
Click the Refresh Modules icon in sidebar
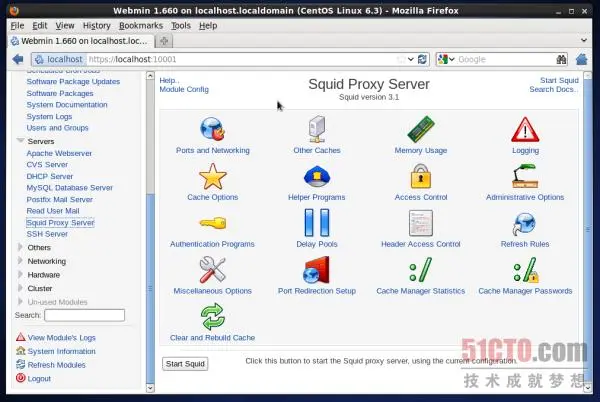20,365
